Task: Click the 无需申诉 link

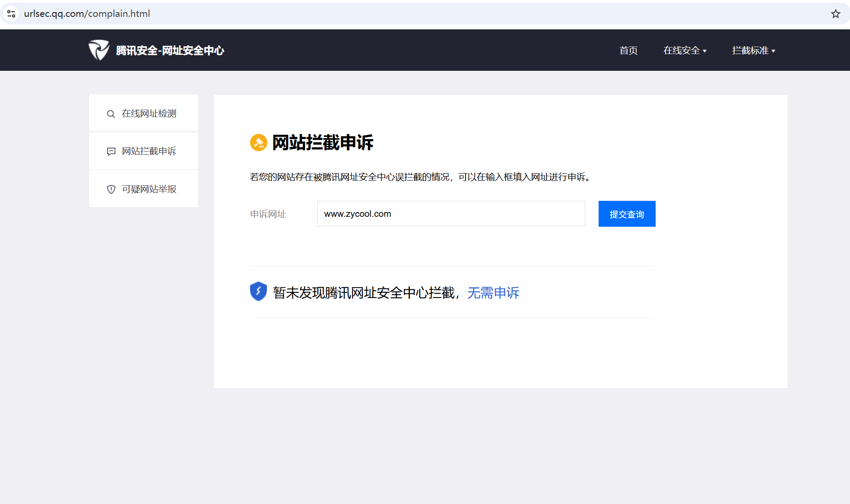Action: point(493,293)
